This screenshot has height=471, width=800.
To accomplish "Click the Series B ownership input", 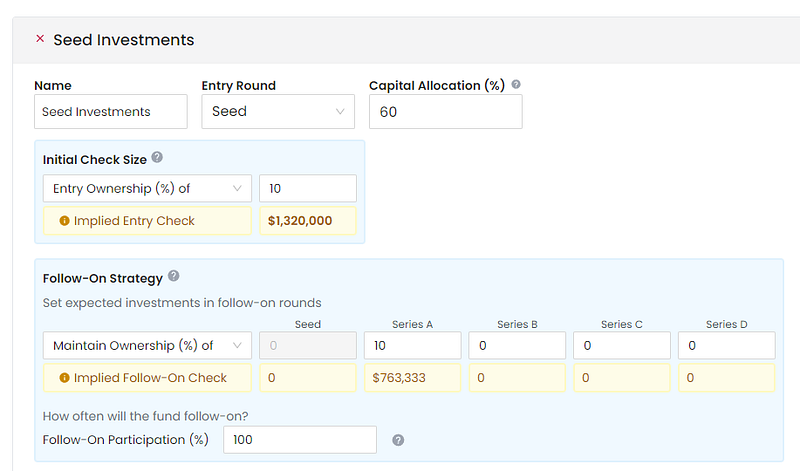I will 517,345.
